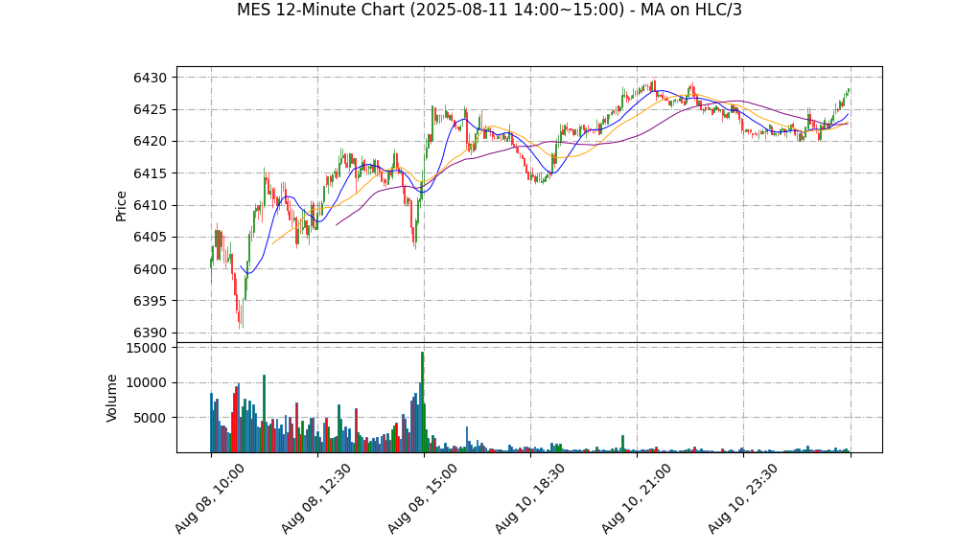Viewport: 980px width, 551px height.
Task: Click the 'Aug 08, 15:00' time label
Action: click(x=422, y=498)
